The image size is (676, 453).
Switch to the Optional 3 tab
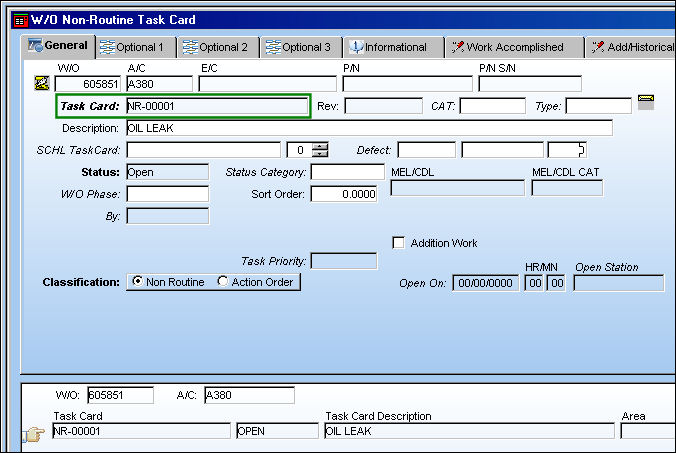[298, 47]
